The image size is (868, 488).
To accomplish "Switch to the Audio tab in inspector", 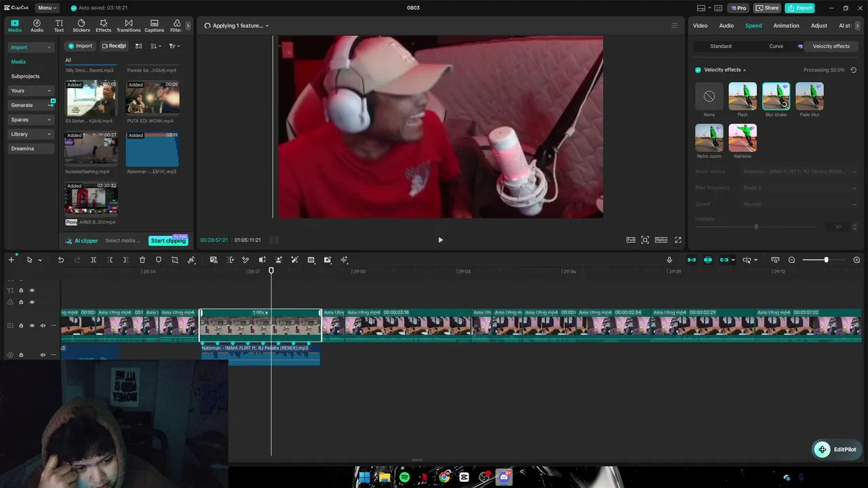I will coord(726,26).
